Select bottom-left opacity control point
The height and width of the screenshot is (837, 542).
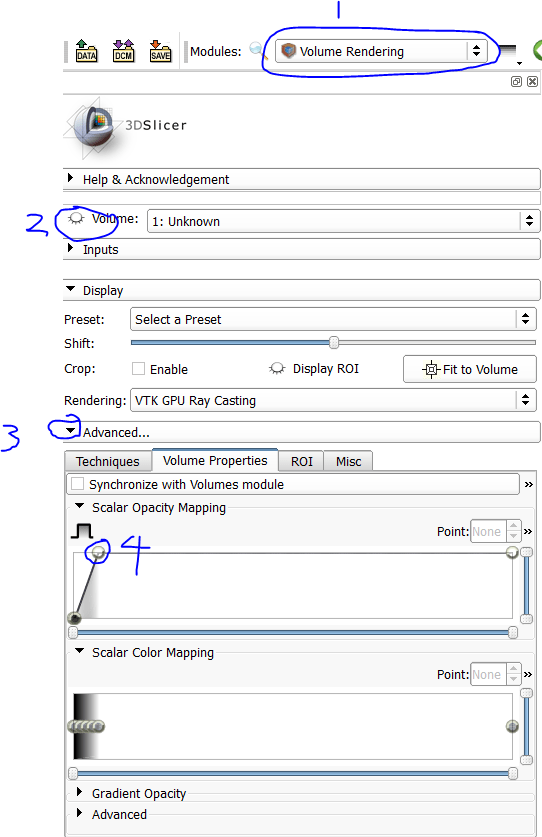[x=74, y=618]
